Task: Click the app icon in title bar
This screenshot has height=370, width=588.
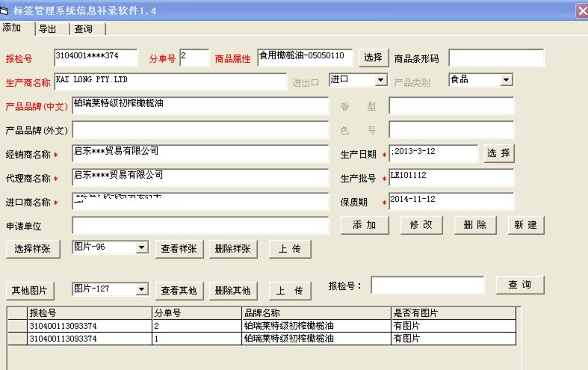Action: [8, 10]
